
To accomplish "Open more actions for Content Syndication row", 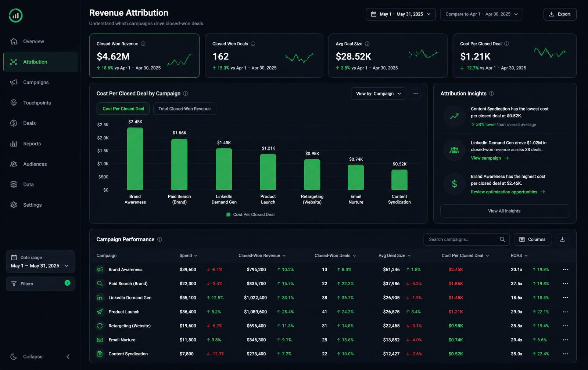I will pos(566,354).
